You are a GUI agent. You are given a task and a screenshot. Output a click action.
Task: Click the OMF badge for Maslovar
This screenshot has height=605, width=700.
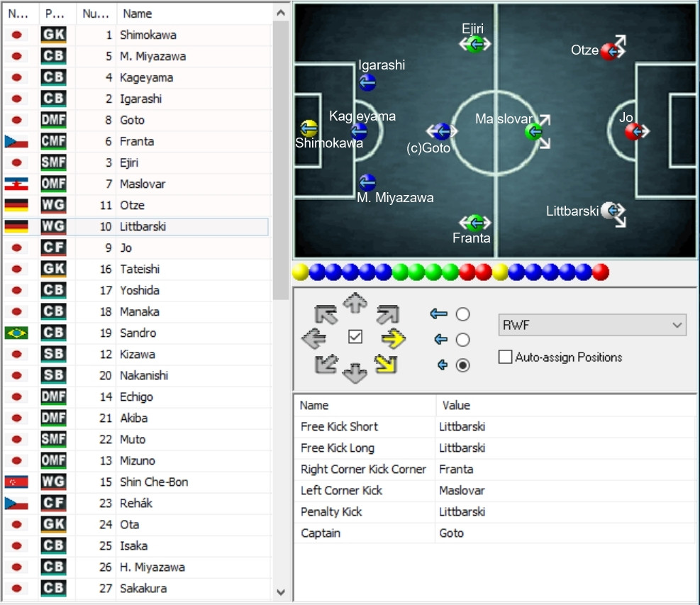pos(54,184)
